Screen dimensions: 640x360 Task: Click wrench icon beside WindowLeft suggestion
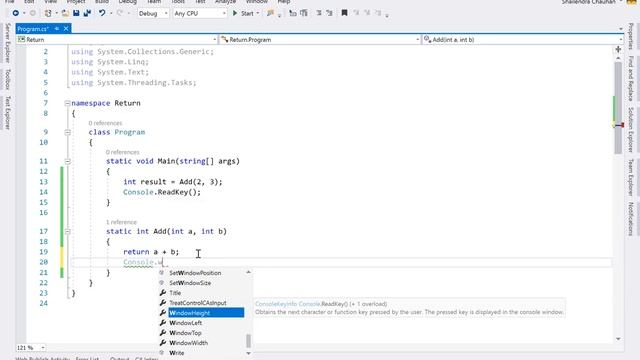tap(162, 323)
